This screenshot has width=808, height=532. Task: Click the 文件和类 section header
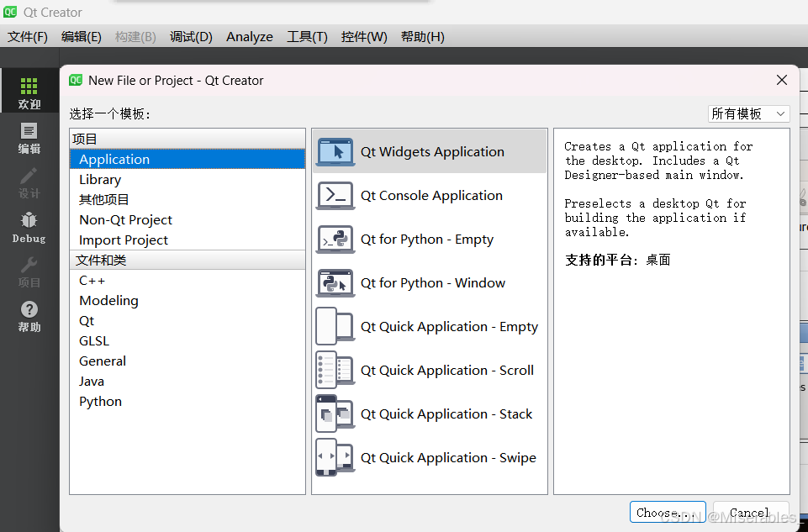187,260
